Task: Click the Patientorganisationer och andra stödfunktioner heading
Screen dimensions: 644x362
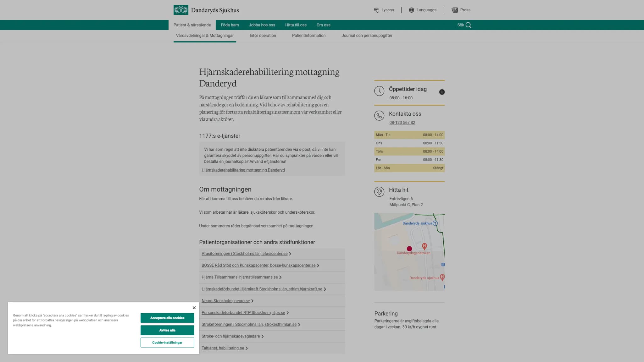Action: 257,242
